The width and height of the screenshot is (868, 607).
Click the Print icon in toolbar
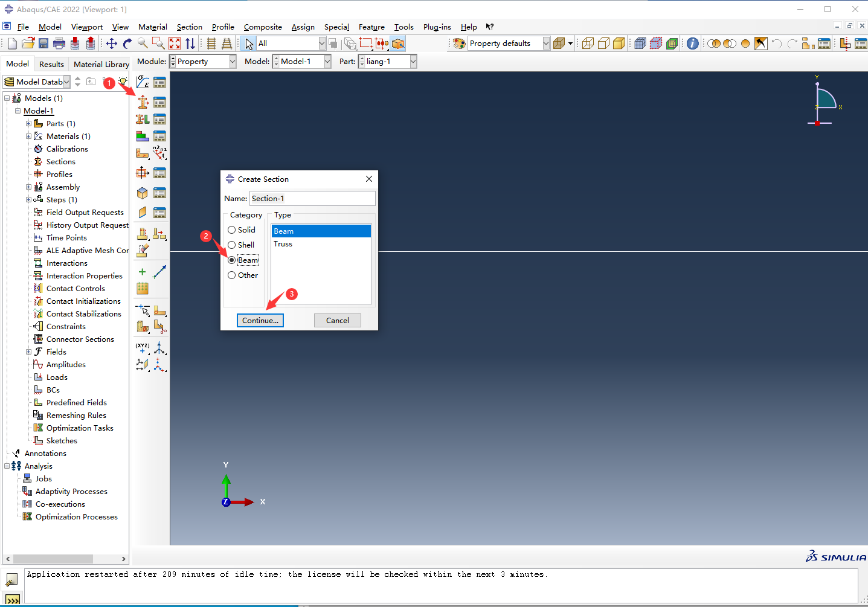point(59,43)
